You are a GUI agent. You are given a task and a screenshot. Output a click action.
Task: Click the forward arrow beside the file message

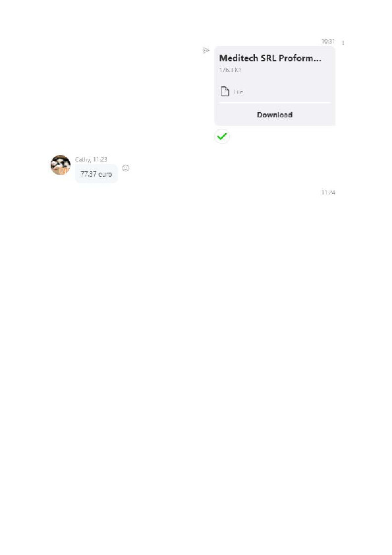tap(206, 51)
